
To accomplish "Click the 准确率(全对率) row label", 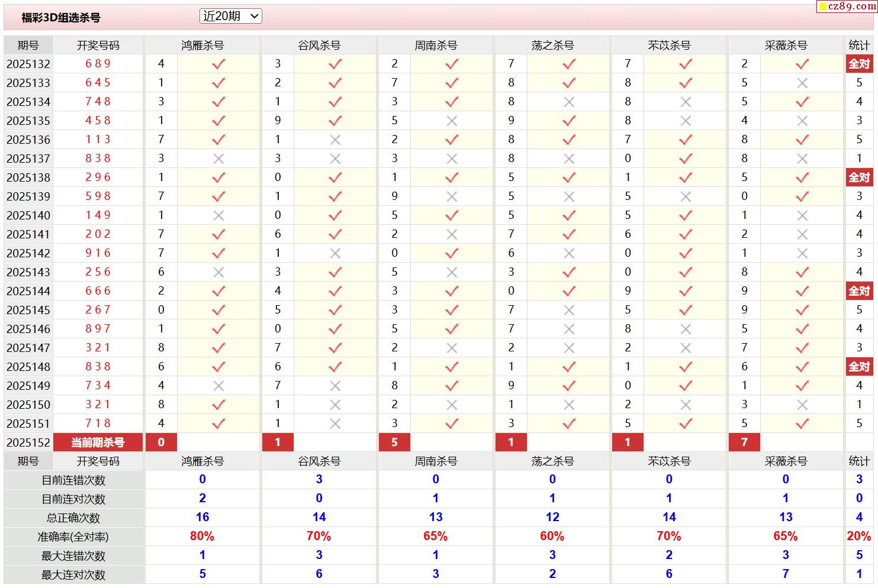I will click(x=73, y=537).
